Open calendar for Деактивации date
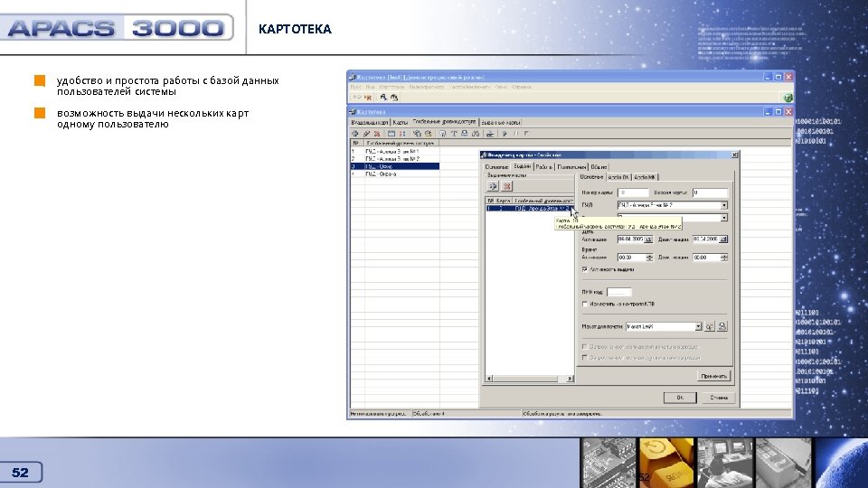 (723, 239)
